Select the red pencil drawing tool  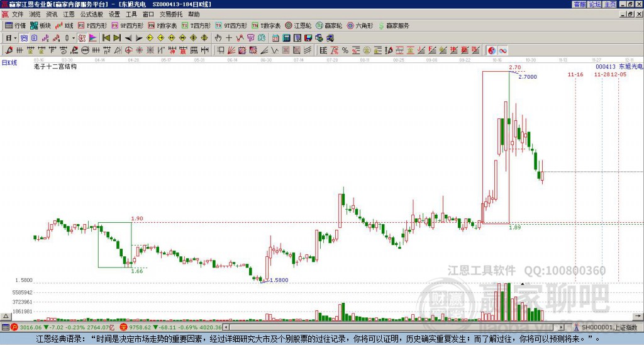[9, 50]
